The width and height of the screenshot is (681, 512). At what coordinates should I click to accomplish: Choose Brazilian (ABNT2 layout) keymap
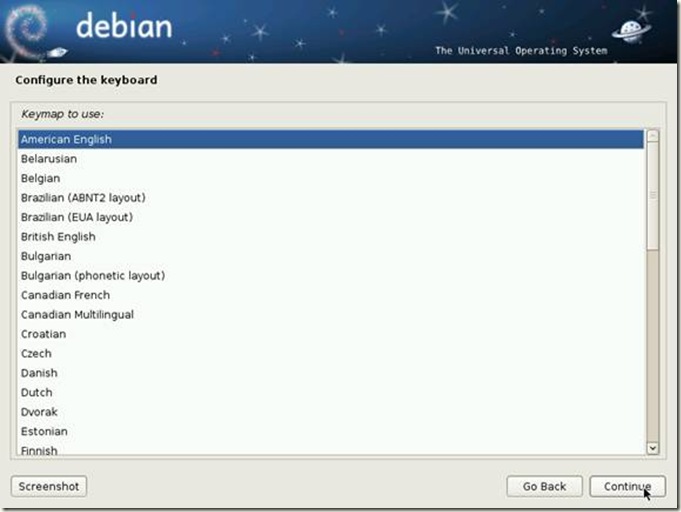click(x=331, y=198)
